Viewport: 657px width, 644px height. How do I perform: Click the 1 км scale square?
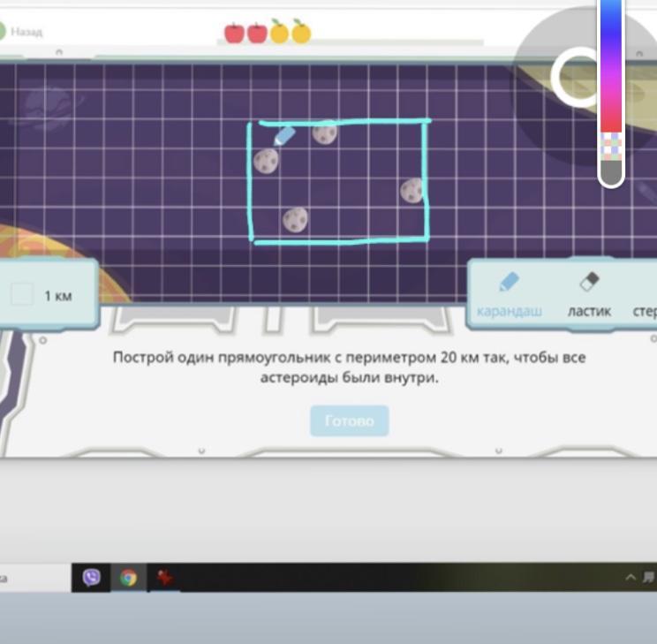22,295
